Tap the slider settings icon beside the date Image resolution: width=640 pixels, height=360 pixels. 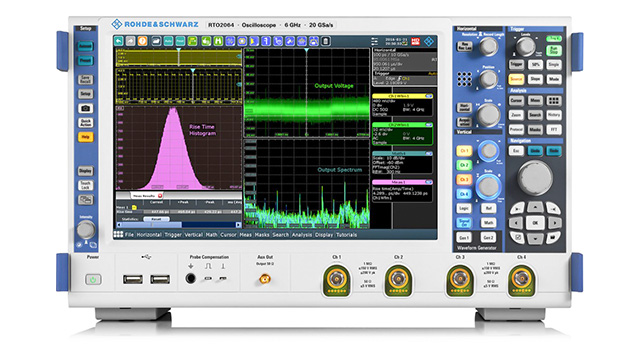click(x=374, y=41)
